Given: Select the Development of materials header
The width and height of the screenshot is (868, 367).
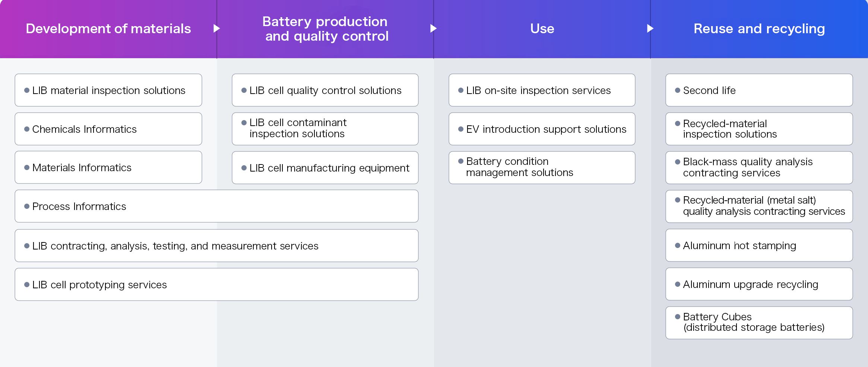Looking at the screenshot, I should [x=108, y=29].
